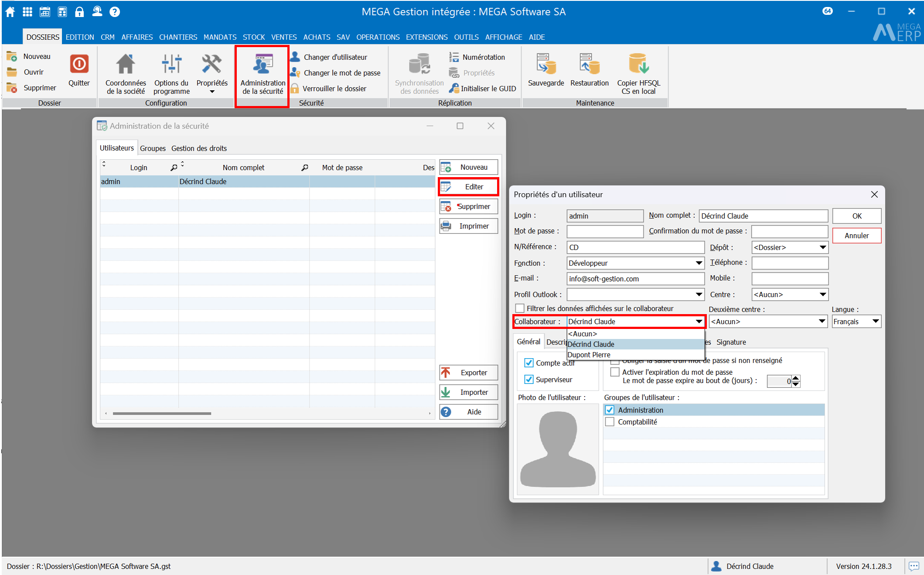Open the Fonction dropdown

click(x=699, y=263)
